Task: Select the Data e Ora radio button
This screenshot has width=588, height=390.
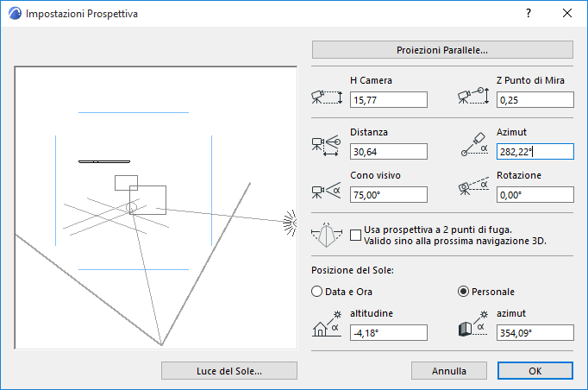Action: (x=316, y=292)
